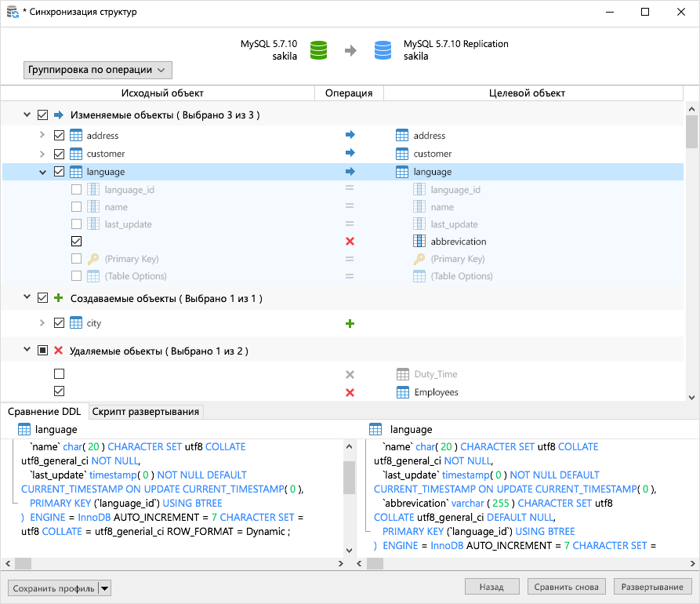
Task: Collapse the language table row
Action: [x=43, y=172]
